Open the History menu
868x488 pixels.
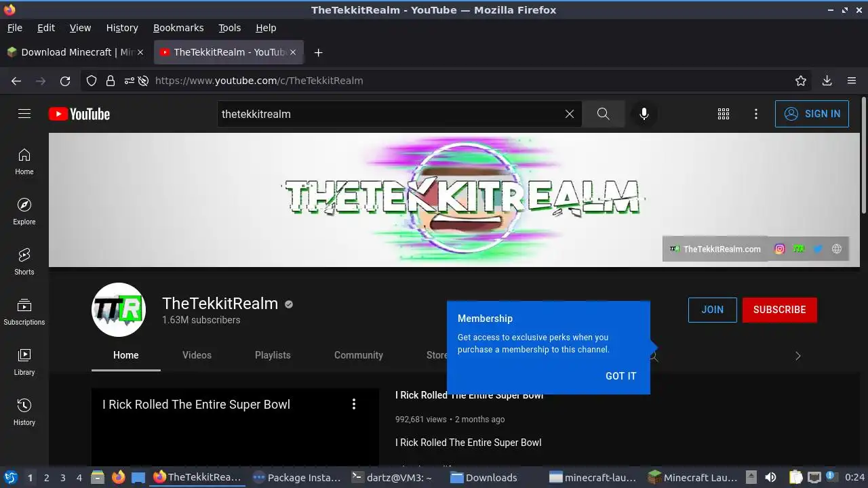pyautogui.click(x=122, y=28)
